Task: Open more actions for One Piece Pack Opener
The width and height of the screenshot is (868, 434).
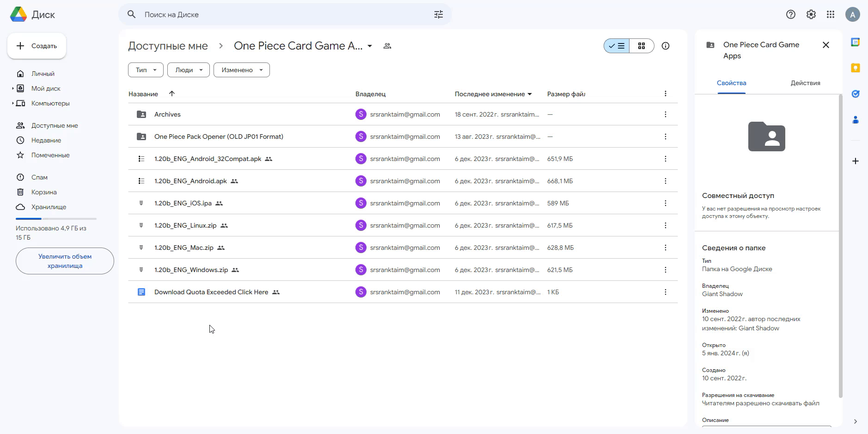Action: click(x=665, y=136)
